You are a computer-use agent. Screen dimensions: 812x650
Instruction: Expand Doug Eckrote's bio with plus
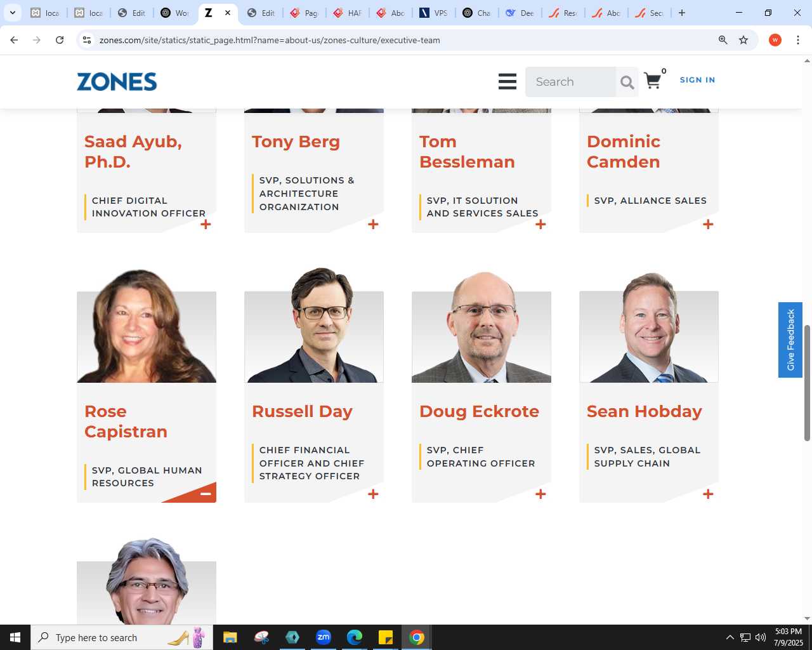pos(540,494)
